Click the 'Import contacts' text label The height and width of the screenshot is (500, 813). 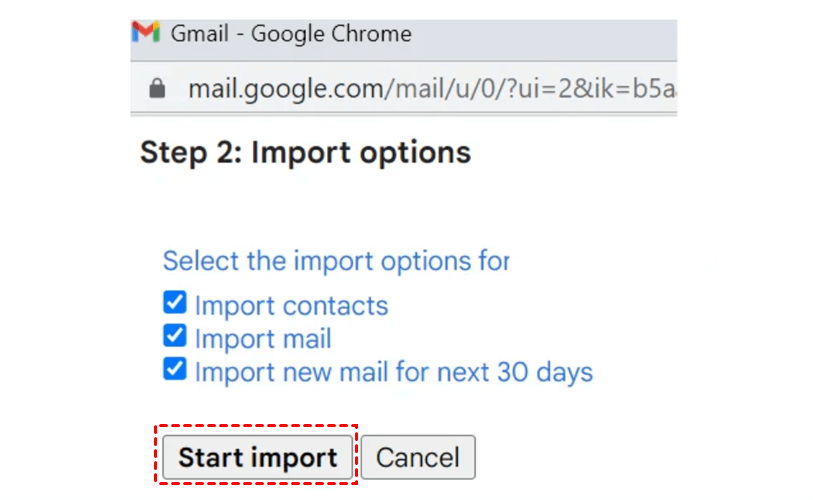[x=291, y=305]
